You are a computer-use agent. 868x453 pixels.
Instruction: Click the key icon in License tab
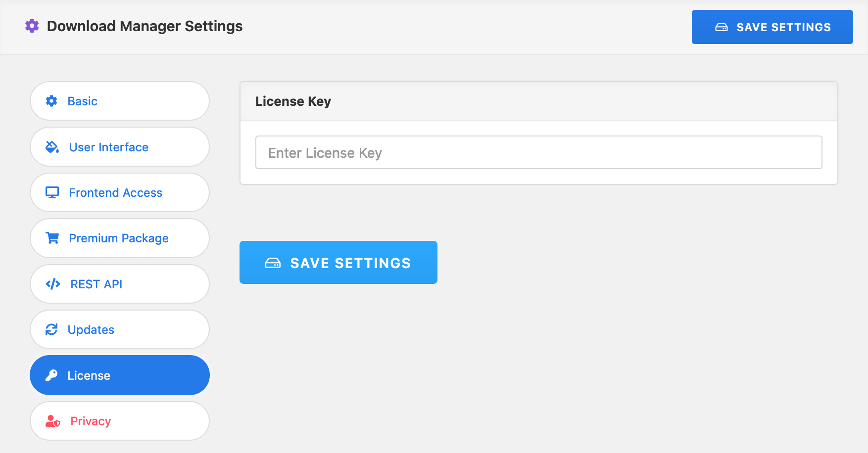coord(51,375)
